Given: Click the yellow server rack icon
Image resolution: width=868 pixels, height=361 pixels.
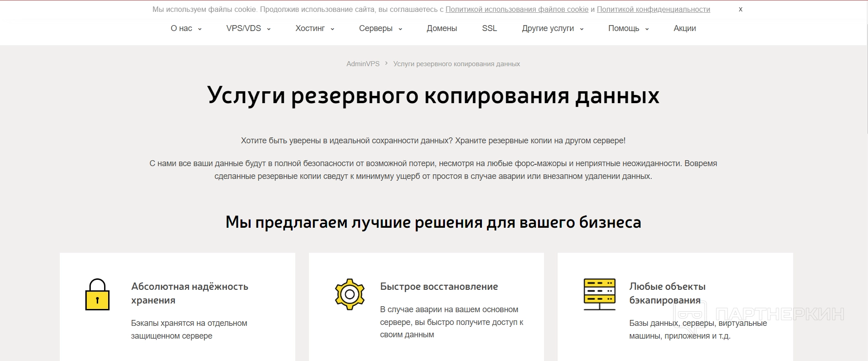Looking at the screenshot, I should pos(599,294).
